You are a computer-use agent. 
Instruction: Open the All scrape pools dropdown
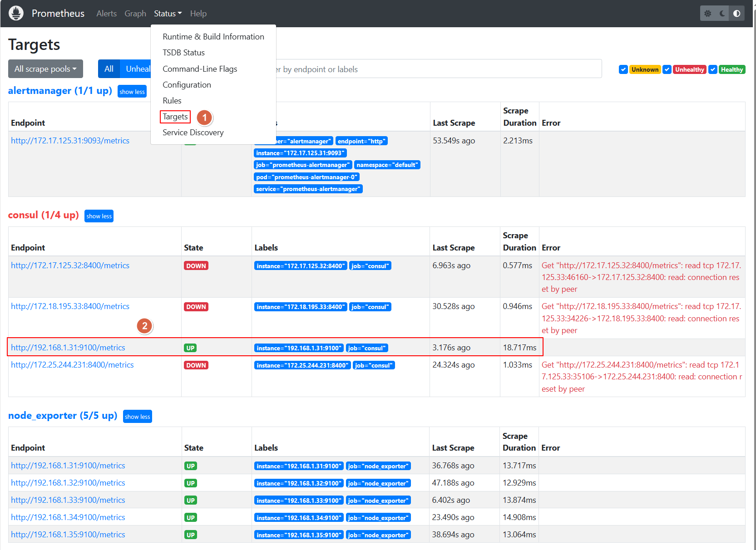[45, 69]
